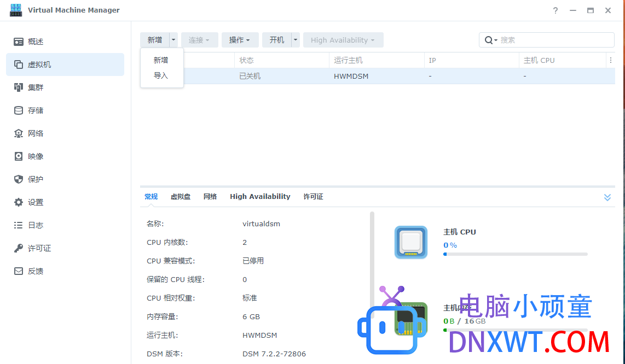This screenshot has height=364, width=625.
Task: Collapse the details panel via double chevron
Action: (607, 197)
